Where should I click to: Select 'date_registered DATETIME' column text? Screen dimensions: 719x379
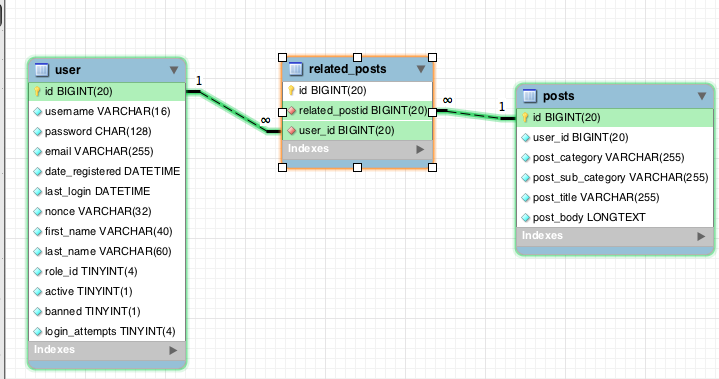[112, 171]
